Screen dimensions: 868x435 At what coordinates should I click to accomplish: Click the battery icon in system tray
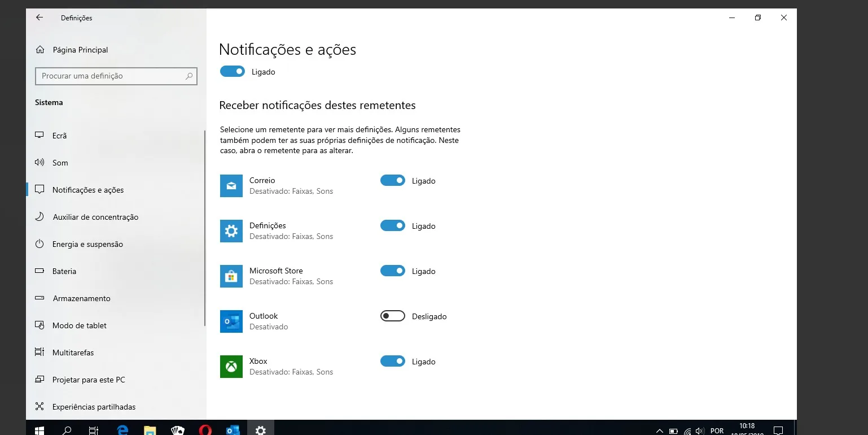click(x=673, y=431)
